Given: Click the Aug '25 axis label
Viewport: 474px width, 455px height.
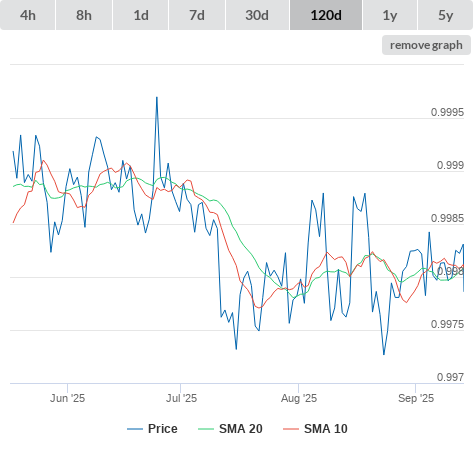Looking at the screenshot, I should pos(299,398).
